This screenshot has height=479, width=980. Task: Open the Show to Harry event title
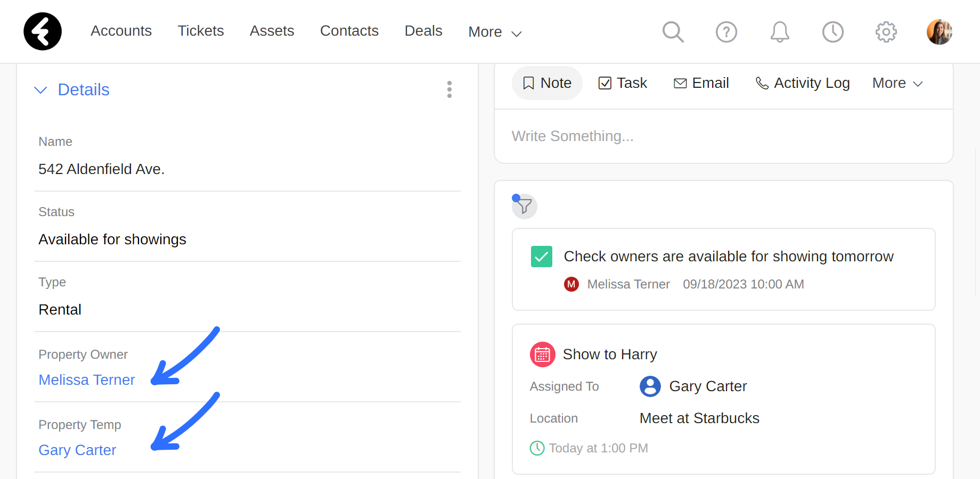610,354
